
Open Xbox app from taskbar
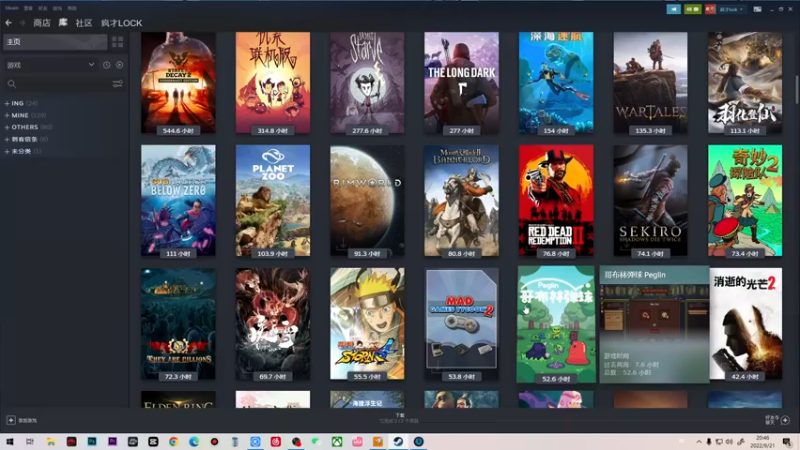coord(337,441)
